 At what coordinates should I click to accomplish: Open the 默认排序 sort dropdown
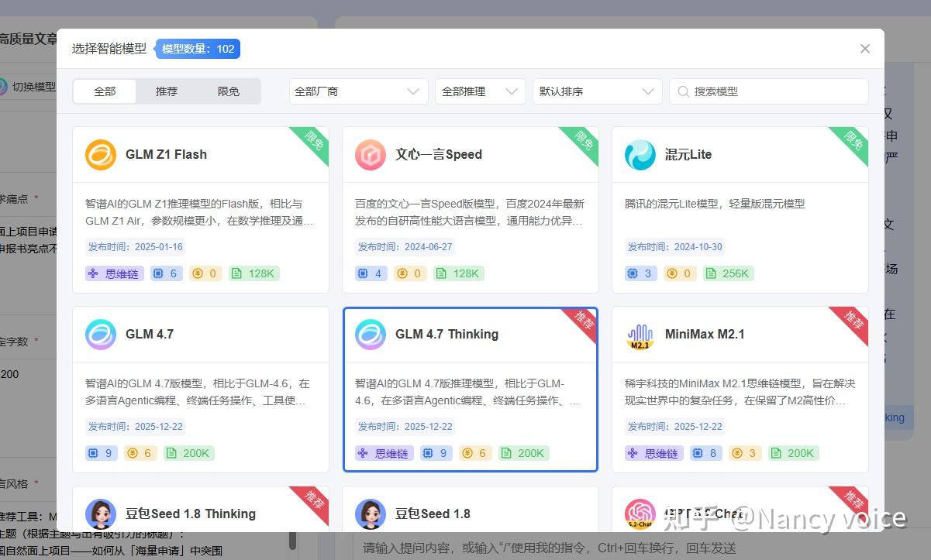click(x=598, y=91)
